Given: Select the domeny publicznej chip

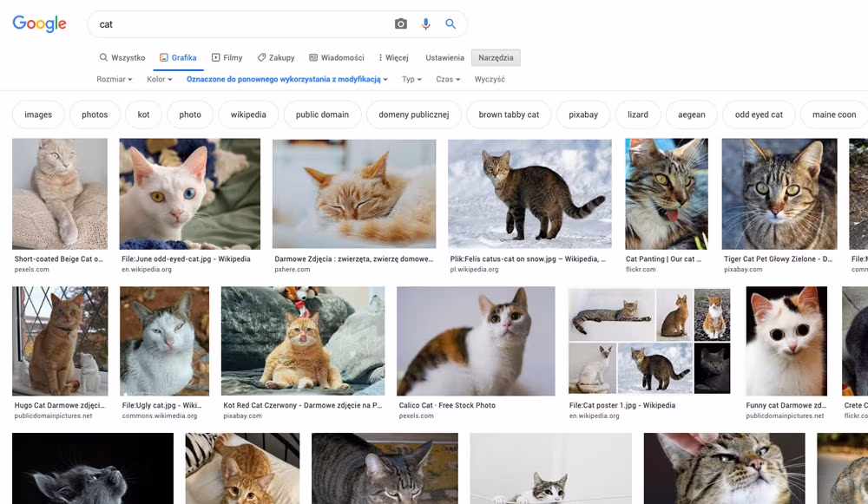Looking at the screenshot, I should click(x=413, y=115).
